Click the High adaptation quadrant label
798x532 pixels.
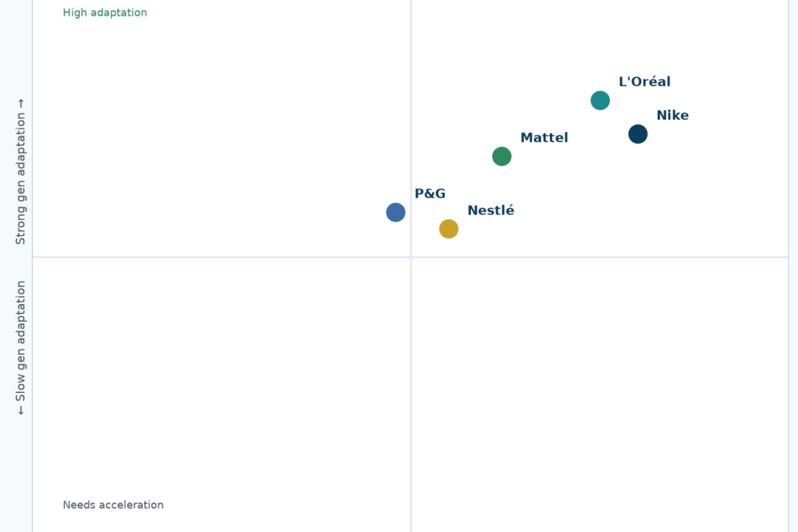click(x=105, y=12)
